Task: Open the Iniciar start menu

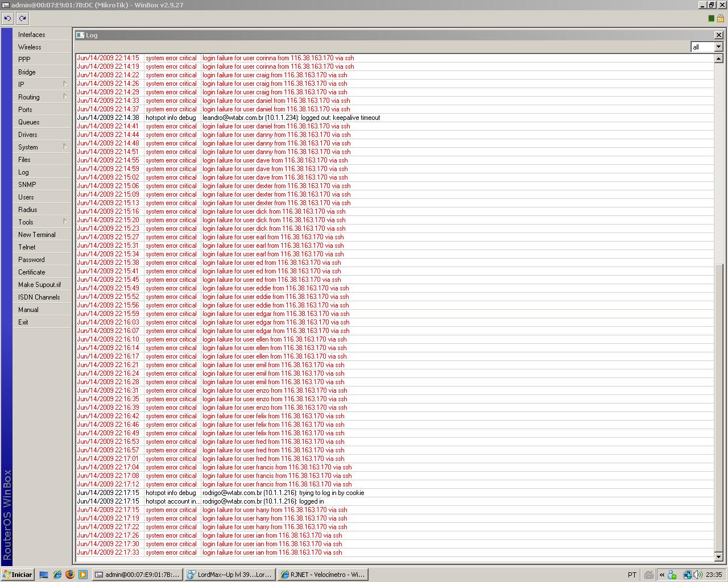Action: pos(18,575)
